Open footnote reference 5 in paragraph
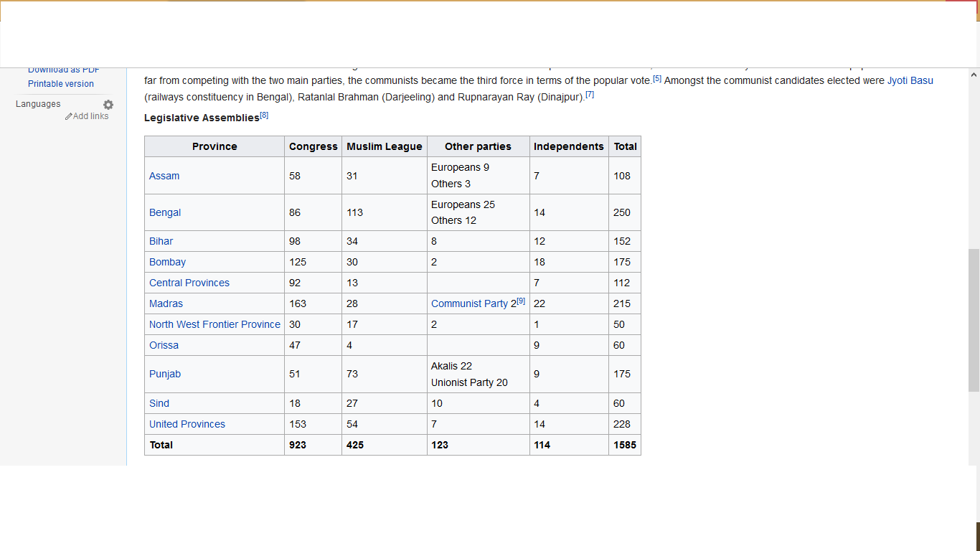This screenshot has height=551, width=980. pyautogui.click(x=657, y=78)
